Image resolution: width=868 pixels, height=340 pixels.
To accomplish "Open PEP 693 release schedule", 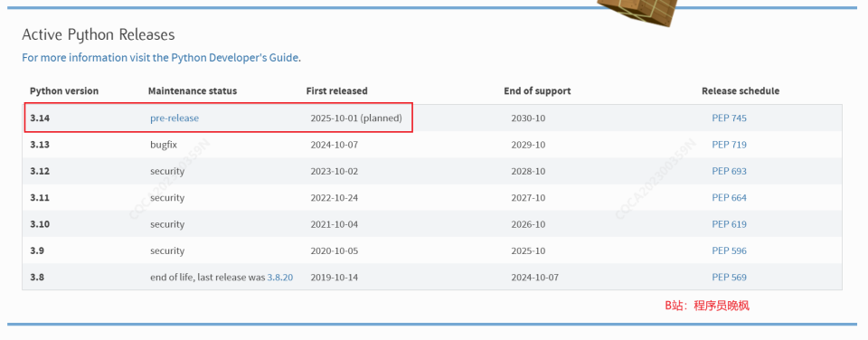I will 729,171.
